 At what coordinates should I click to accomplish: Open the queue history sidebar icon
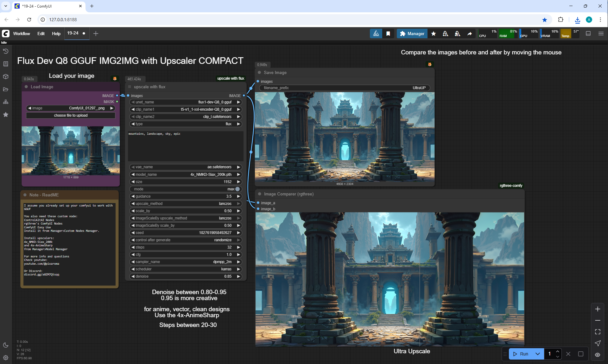pyautogui.click(x=6, y=51)
